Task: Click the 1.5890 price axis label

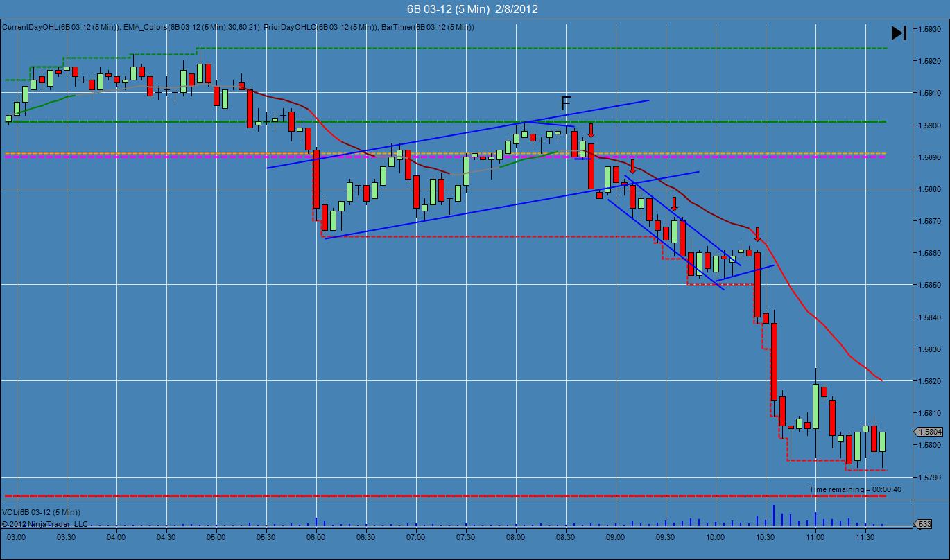Action: coord(930,157)
